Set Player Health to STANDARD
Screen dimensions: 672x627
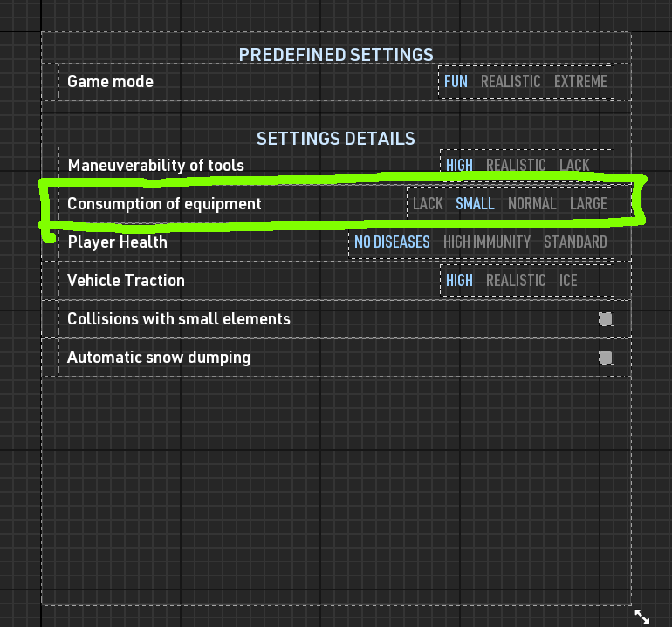[575, 242]
